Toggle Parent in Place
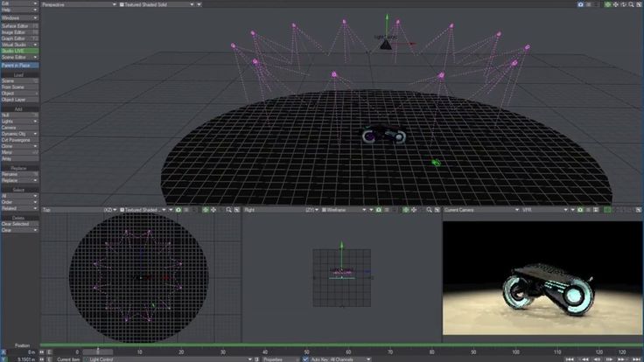644x362 pixels. tap(19, 66)
